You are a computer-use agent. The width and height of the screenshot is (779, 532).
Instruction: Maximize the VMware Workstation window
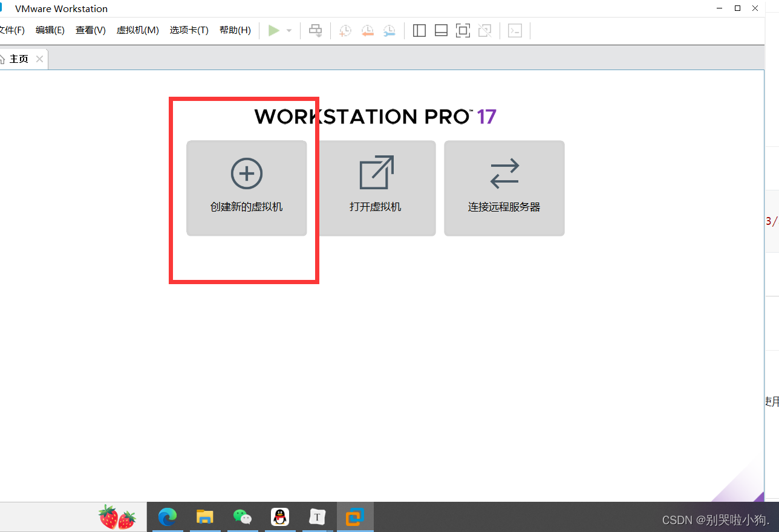click(737, 8)
